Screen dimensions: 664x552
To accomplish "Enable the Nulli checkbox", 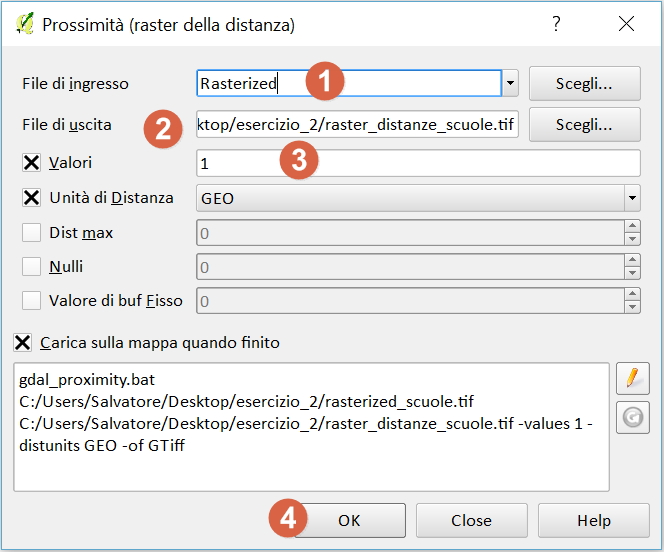I will [31, 267].
